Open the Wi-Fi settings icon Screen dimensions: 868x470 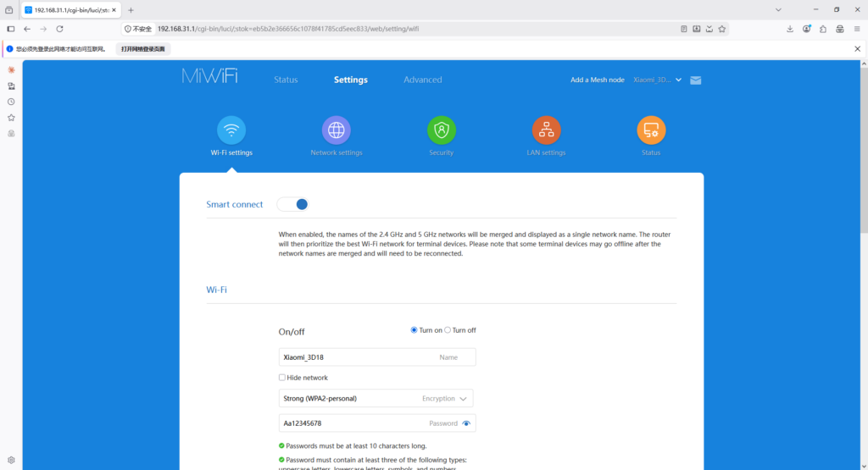coord(231,130)
